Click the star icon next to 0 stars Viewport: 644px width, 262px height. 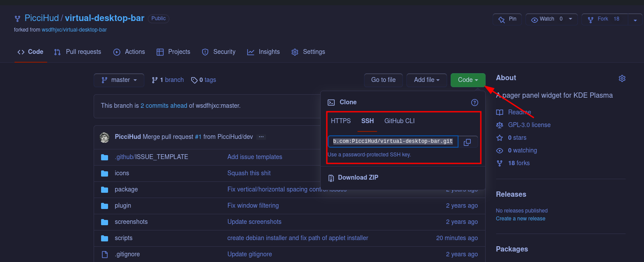click(x=500, y=138)
